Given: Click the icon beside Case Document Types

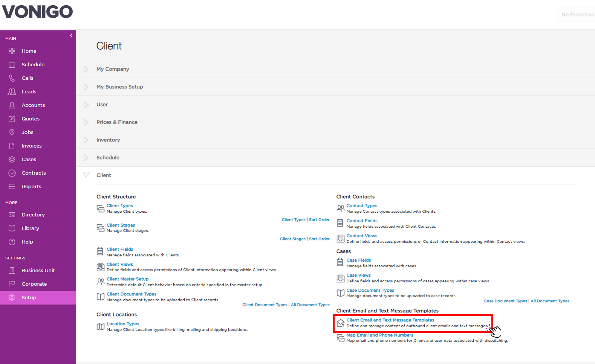Looking at the screenshot, I should [340, 293].
